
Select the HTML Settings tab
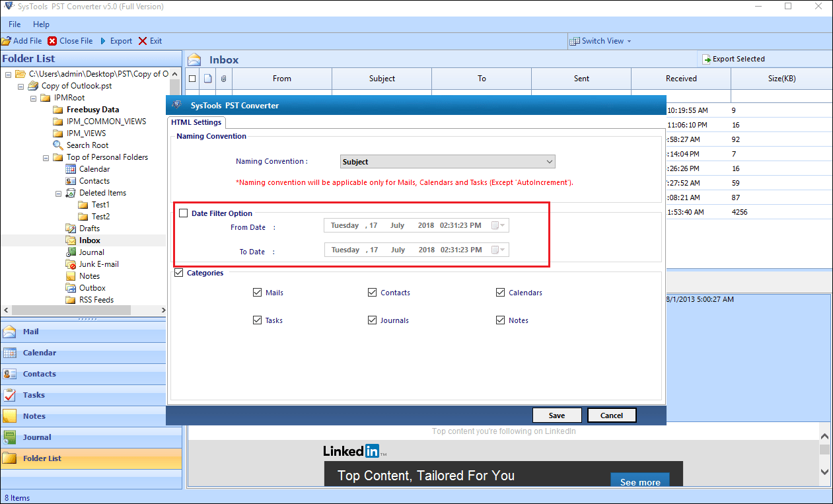(x=196, y=122)
